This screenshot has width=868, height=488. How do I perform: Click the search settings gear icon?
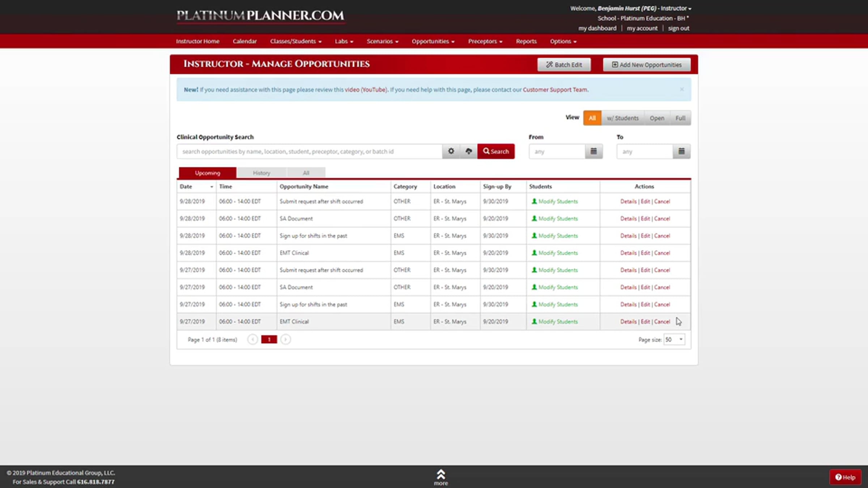pos(451,151)
